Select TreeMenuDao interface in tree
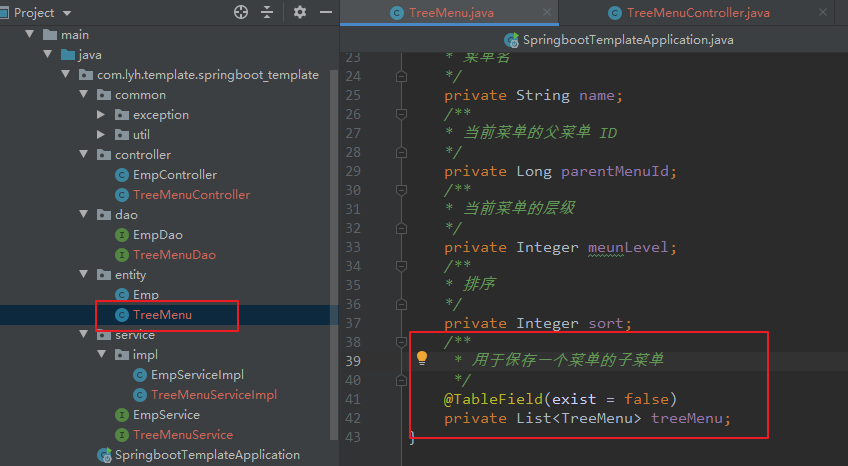The width and height of the screenshot is (848, 466). click(x=174, y=255)
